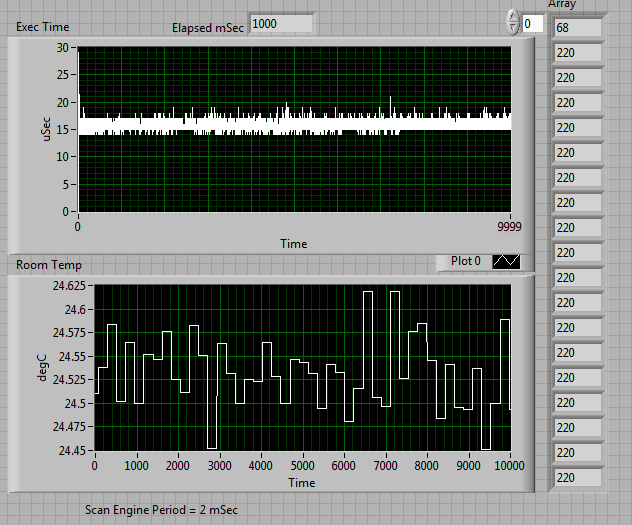Click the 9000 tick on Room Temp x-axis
The height and width of the screenshot is (525, 632).
468,466
